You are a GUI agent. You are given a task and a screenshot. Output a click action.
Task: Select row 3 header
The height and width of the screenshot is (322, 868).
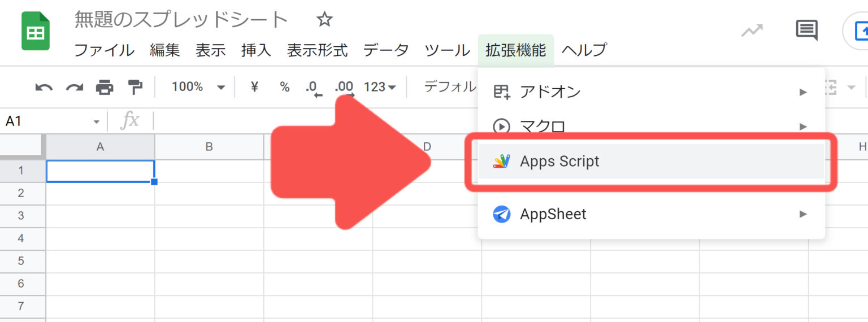(21, 216)
